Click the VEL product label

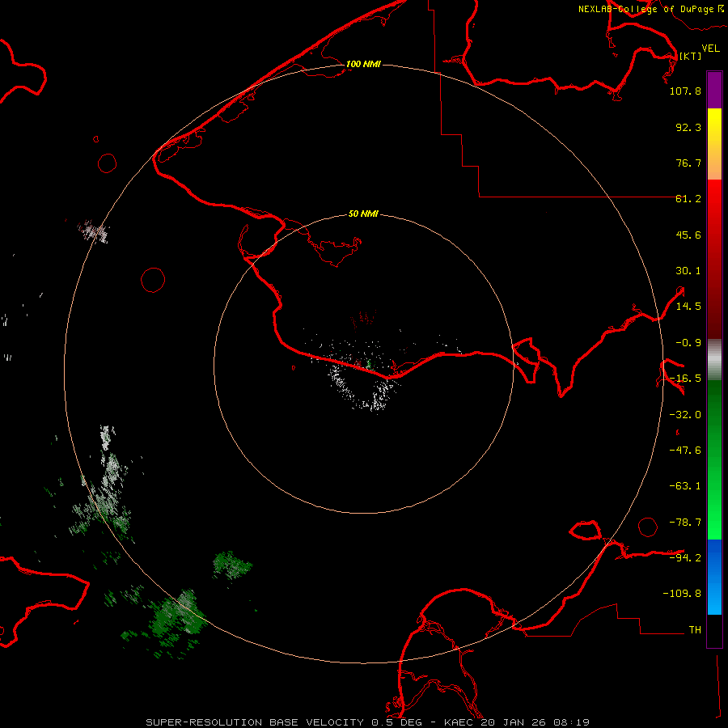tap(710, 48)
